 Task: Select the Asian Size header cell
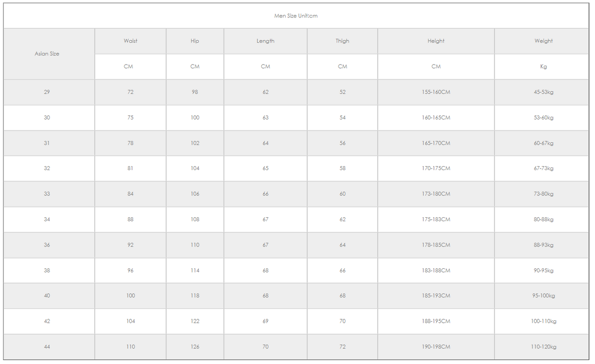click(47, 54)
